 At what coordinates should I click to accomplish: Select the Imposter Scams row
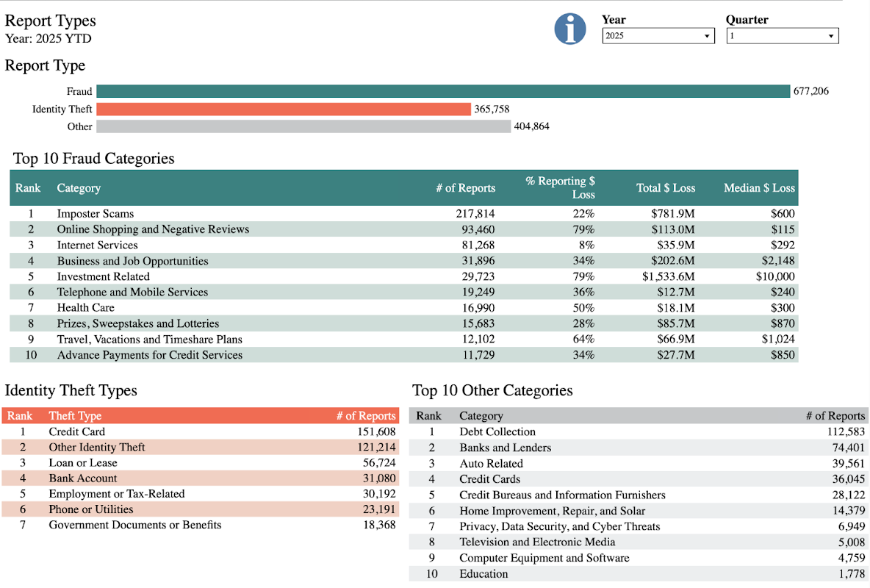96,214
